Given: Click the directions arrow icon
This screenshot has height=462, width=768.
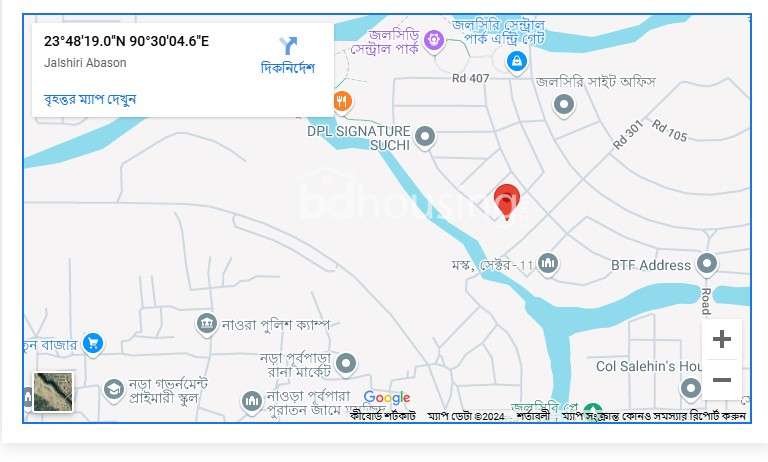Looking at the screenshot, I should click(288, 46).
